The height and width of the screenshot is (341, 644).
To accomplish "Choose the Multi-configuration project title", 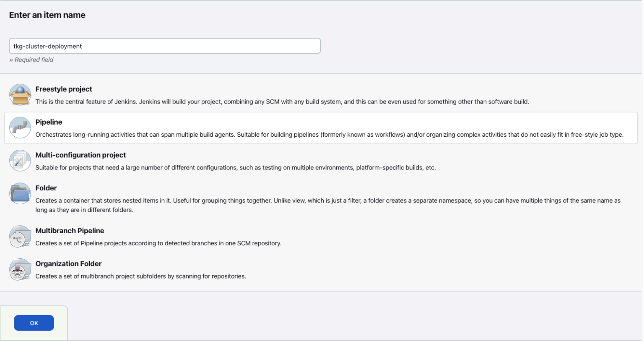I will (80, 155).
